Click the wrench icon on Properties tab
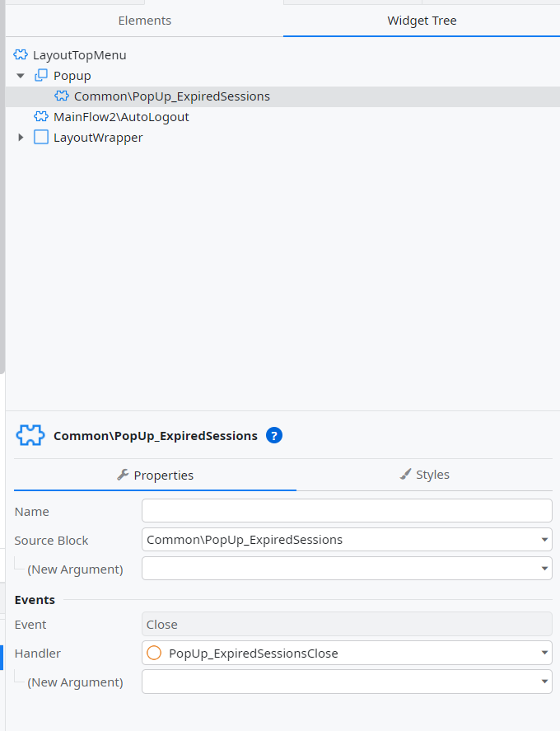The width and height of the screenshot is (560, 731). tap(123, 475)
